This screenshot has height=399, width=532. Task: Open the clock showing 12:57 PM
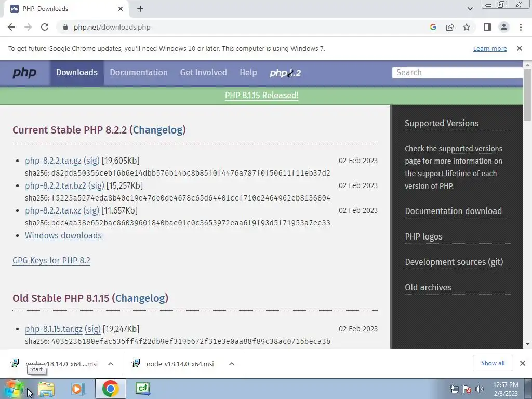click(506, 389)
